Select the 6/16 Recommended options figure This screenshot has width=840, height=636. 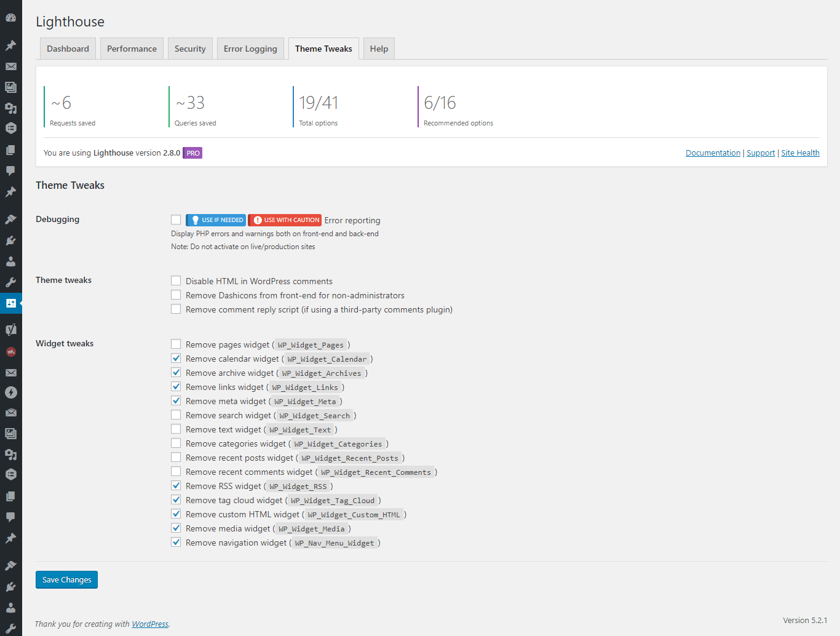click(x=440, y=103)
